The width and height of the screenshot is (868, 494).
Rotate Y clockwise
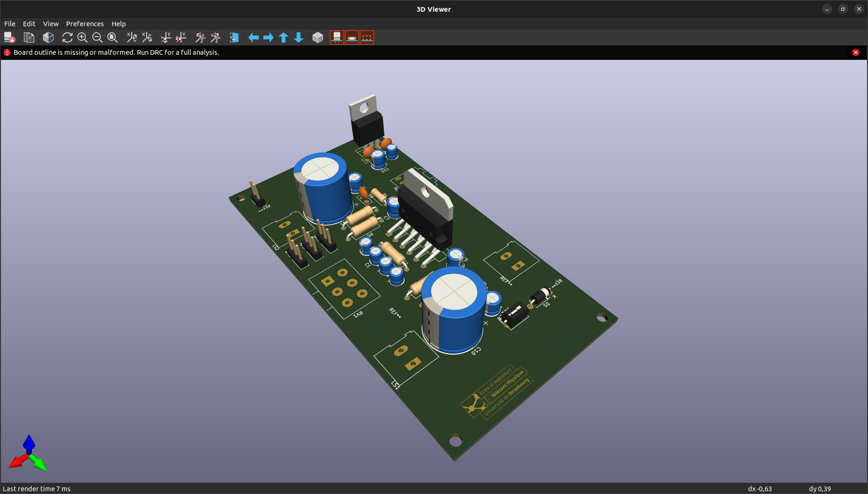click(166, 37)
